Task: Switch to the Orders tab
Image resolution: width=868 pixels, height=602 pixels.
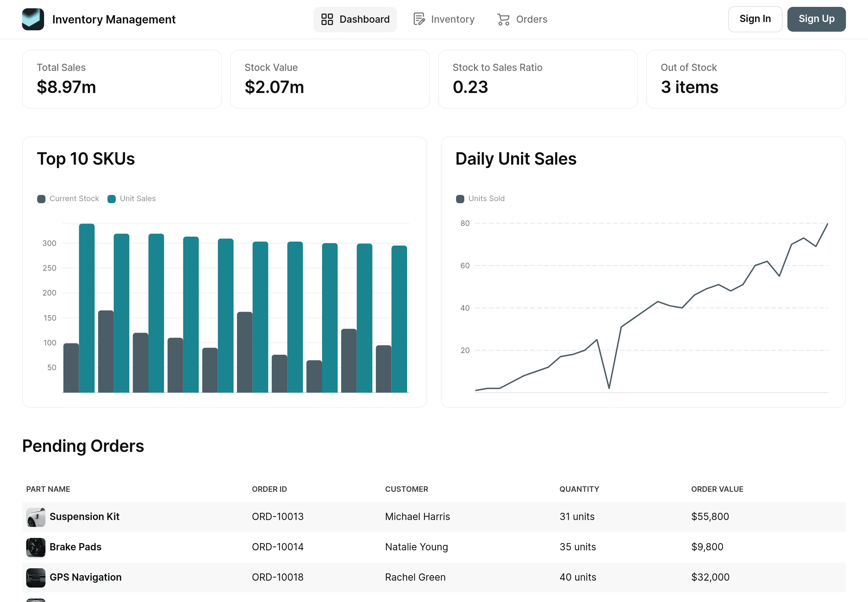Action: click(x=522, y=19)
